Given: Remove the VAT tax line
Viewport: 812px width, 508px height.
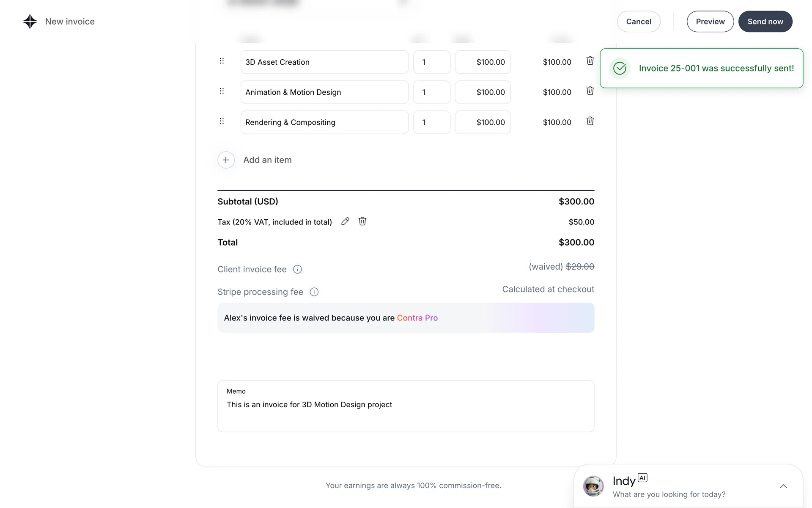Looking at the screenshot, I should click(362, 221).
